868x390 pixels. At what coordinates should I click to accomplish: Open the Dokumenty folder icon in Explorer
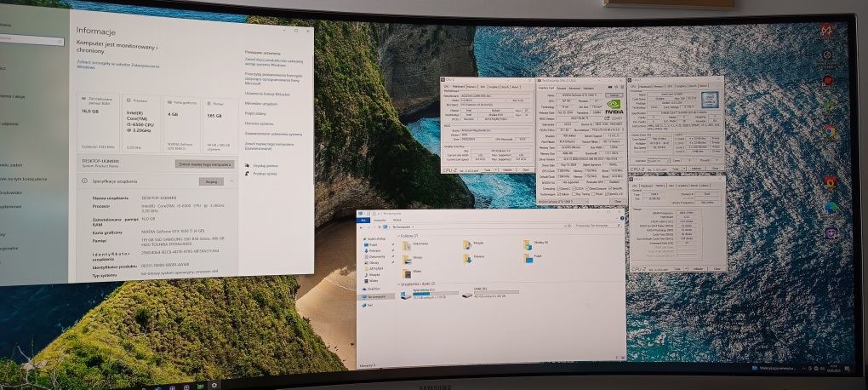[x=406, y=246]
